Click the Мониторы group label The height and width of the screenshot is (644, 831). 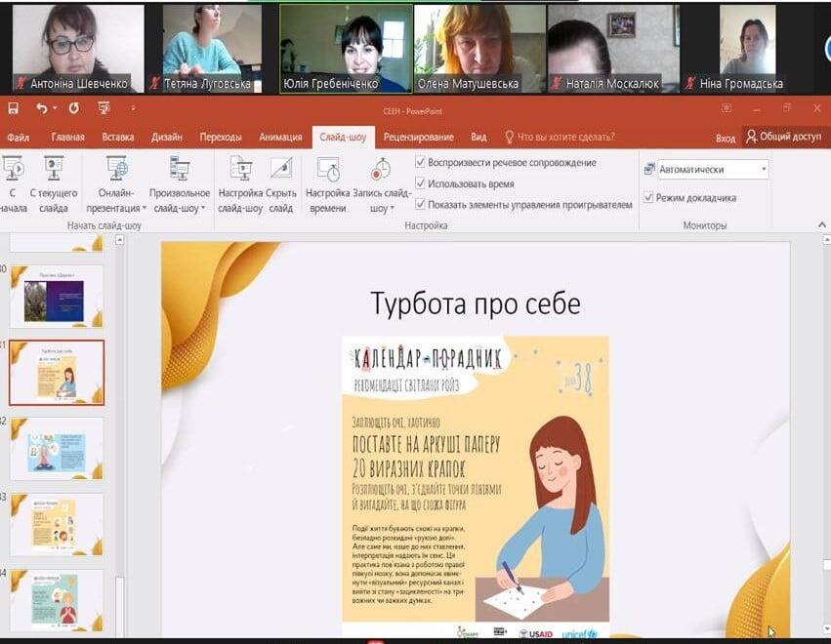[x=705, y=225]
